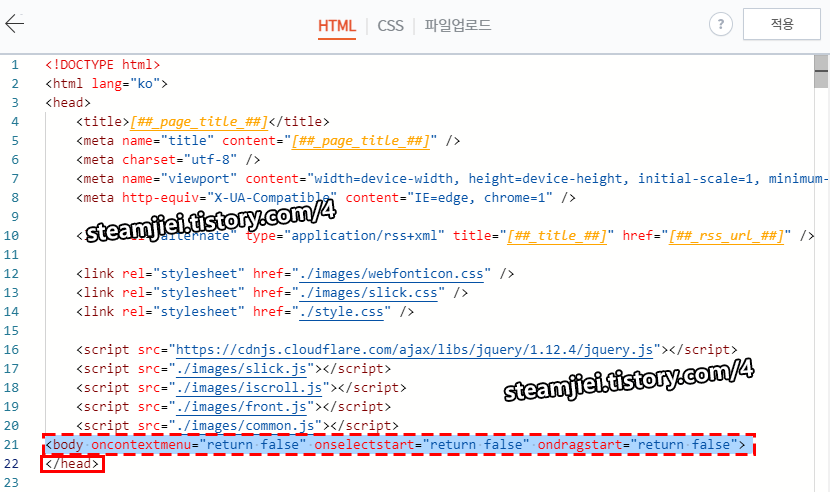The height and width of the screenshot is (492, 830).
Task: Click the vertical scrollbar thumb
Action: (x=821, y=71)
